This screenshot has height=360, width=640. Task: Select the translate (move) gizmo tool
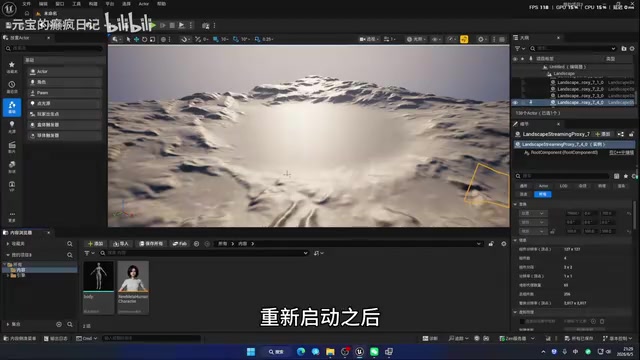point(136,39)
